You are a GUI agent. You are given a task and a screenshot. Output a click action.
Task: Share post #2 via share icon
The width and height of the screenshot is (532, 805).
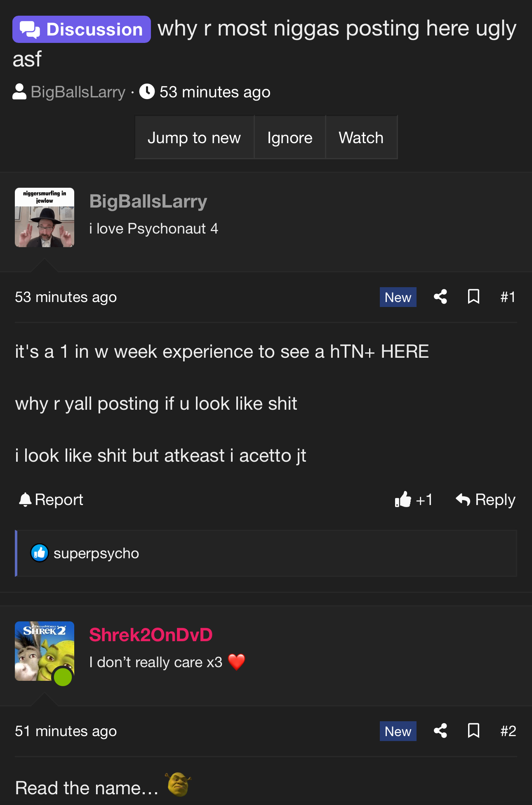440,731
